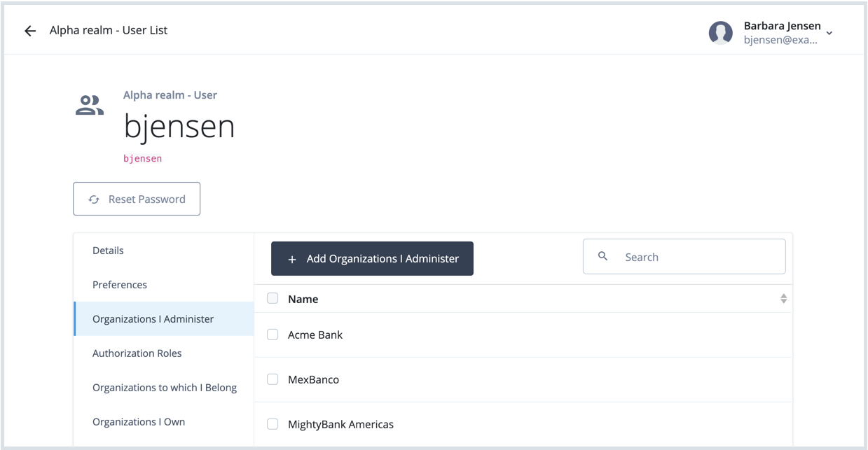
Task: Toggle the select-all checkbox in the table header
Action: 273,297
